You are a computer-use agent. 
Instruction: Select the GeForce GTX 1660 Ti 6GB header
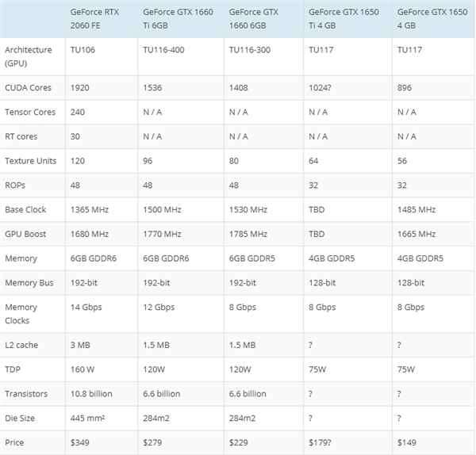pos(178,18)
